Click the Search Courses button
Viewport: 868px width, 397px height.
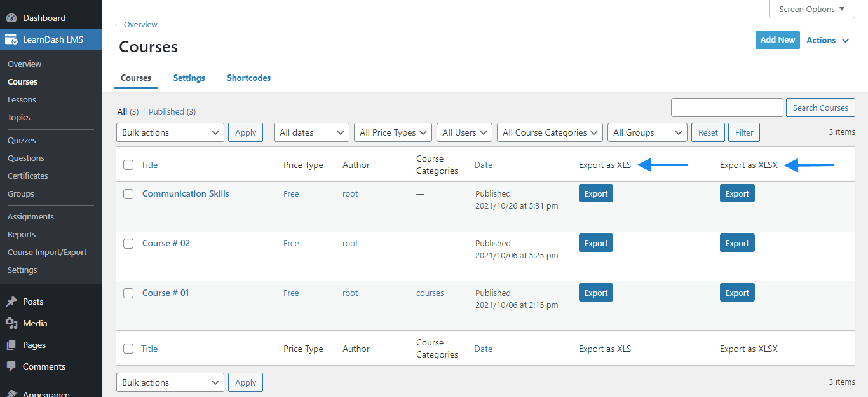click(820, 108)
